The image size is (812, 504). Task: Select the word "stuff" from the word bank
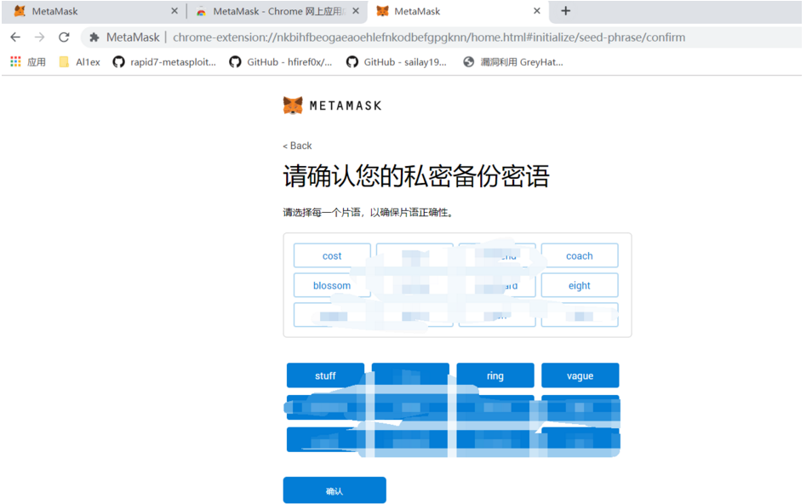point(325,375)
